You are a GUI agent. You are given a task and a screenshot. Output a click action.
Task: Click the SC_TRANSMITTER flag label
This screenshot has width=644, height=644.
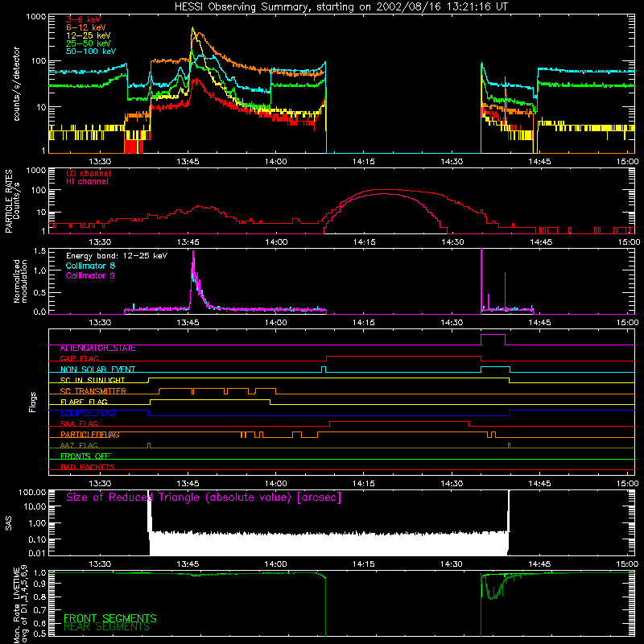pyautogui.click(x=93, y=390)
